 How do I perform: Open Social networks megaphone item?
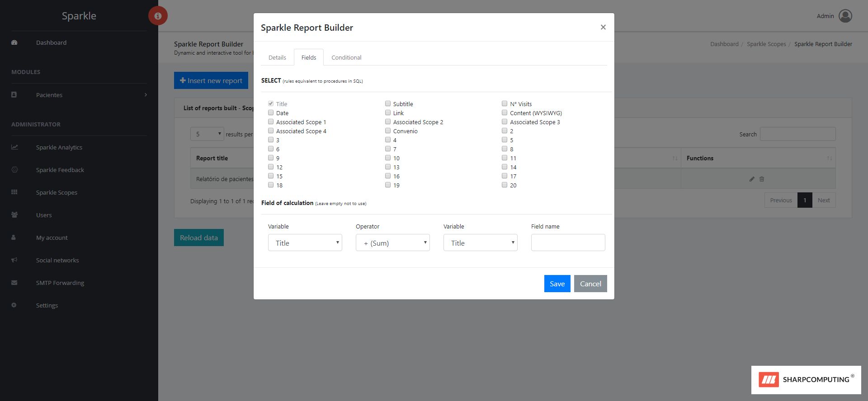pos(57,260)
